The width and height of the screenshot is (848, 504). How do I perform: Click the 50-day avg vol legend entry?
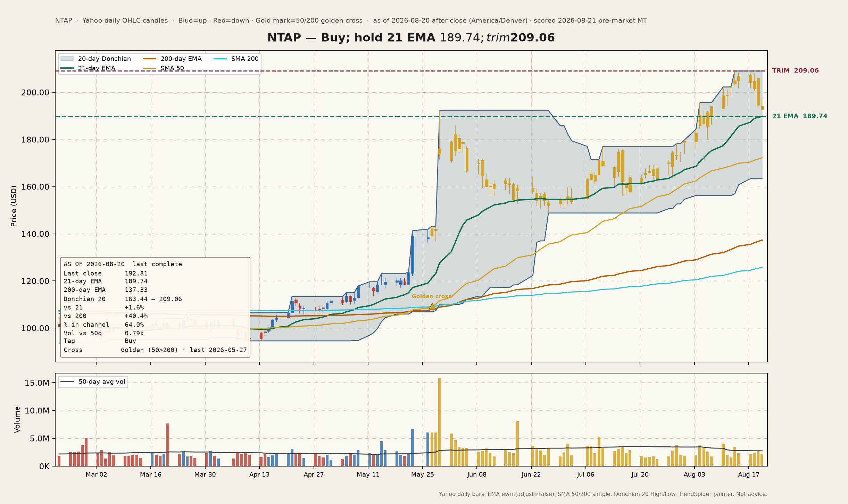(93, 382)
